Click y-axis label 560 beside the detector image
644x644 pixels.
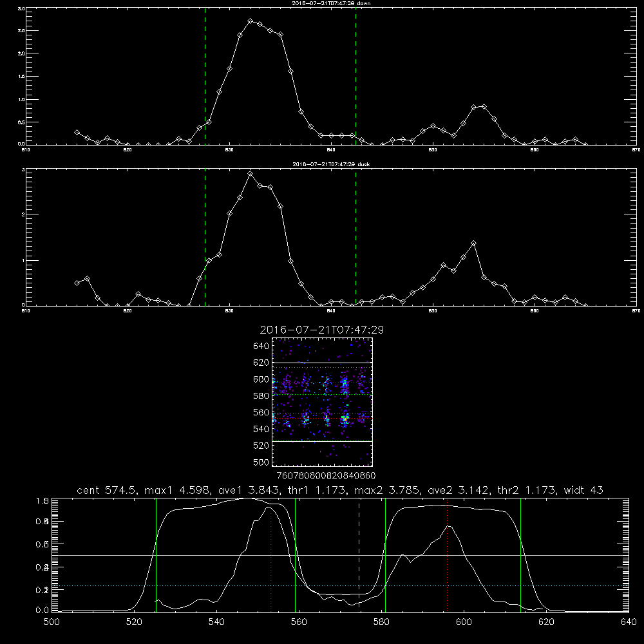tap(261, 412)
